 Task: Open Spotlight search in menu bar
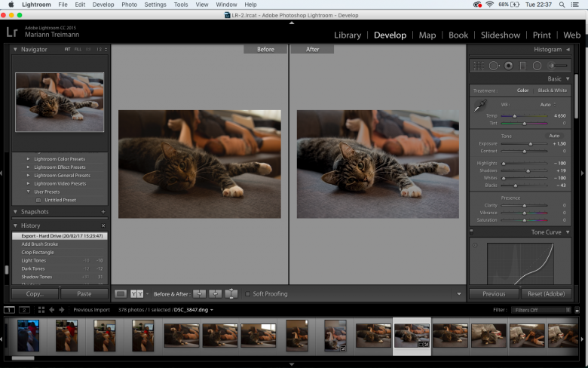point(562,5)
